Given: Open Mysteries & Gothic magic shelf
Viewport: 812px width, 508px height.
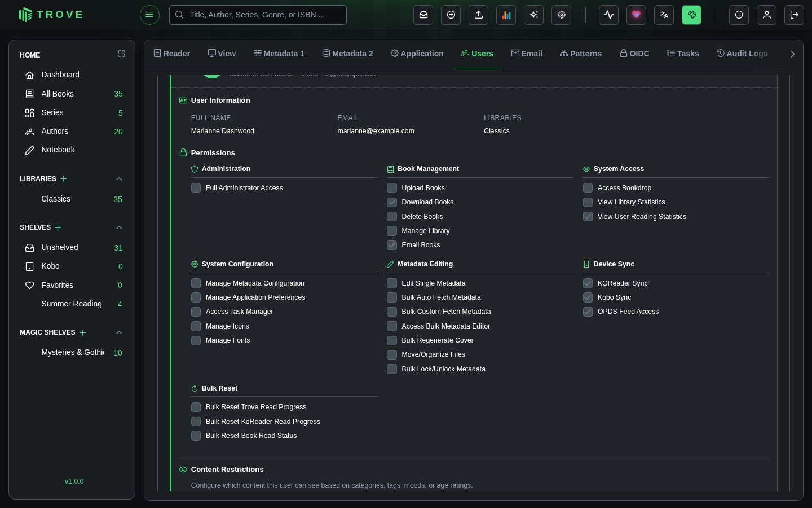Looking at the screenshot, I should pos(72,352).
